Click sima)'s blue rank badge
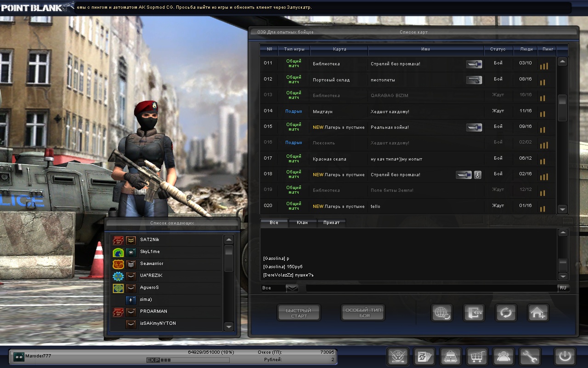 pyautogui.click(x=131, y=299)
